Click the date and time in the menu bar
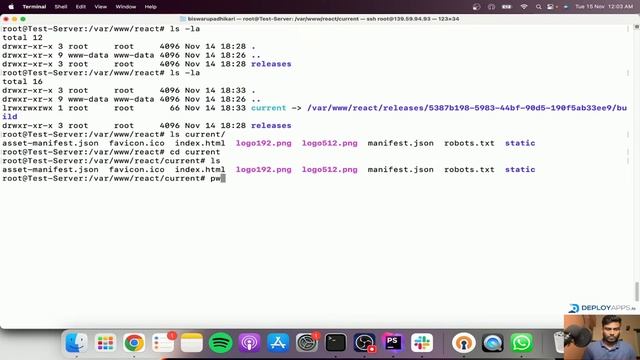 point(604,7)
